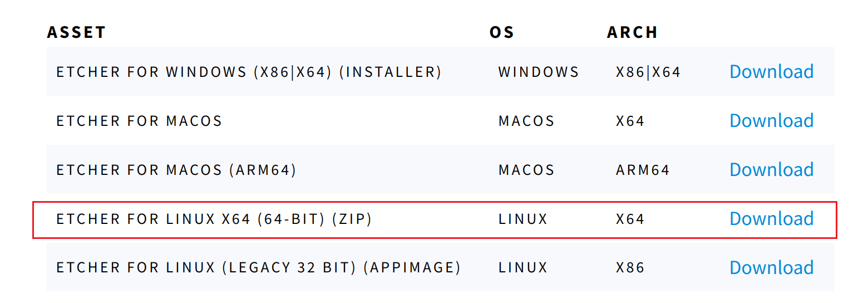Select the ASSET column header
Screen dimensions: 868x303
[76, 32]
